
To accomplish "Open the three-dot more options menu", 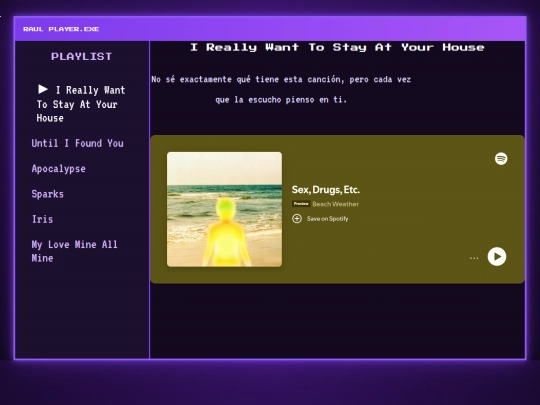I will click(x=474, y=258).
